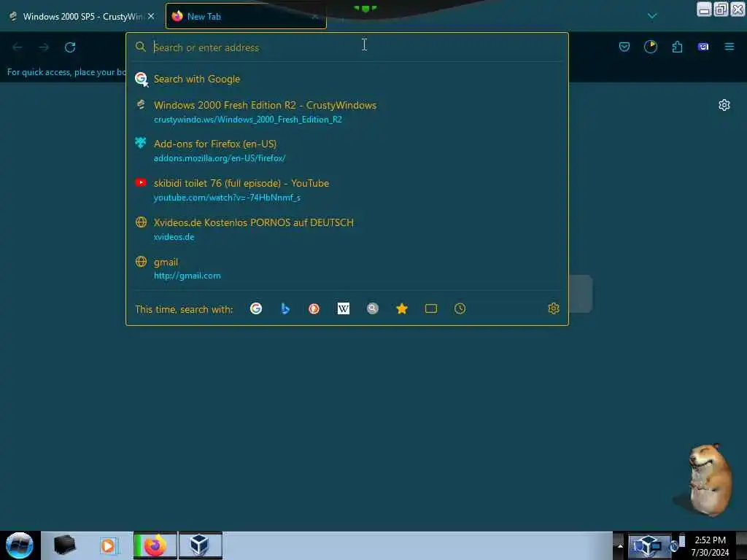This screenshot has height=560, width=747.
Task: Open Windows 2000 Fresh Edition R2 suggestion
Action: pos(347,112)
